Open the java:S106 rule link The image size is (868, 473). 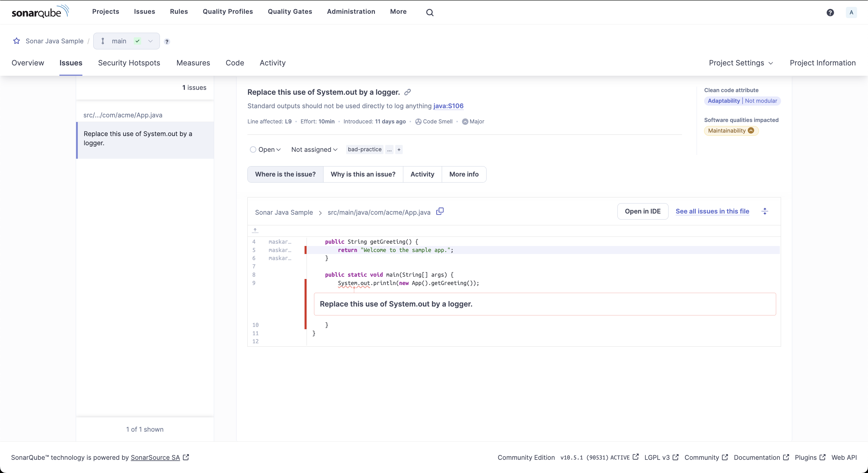[x=448, y=106]
